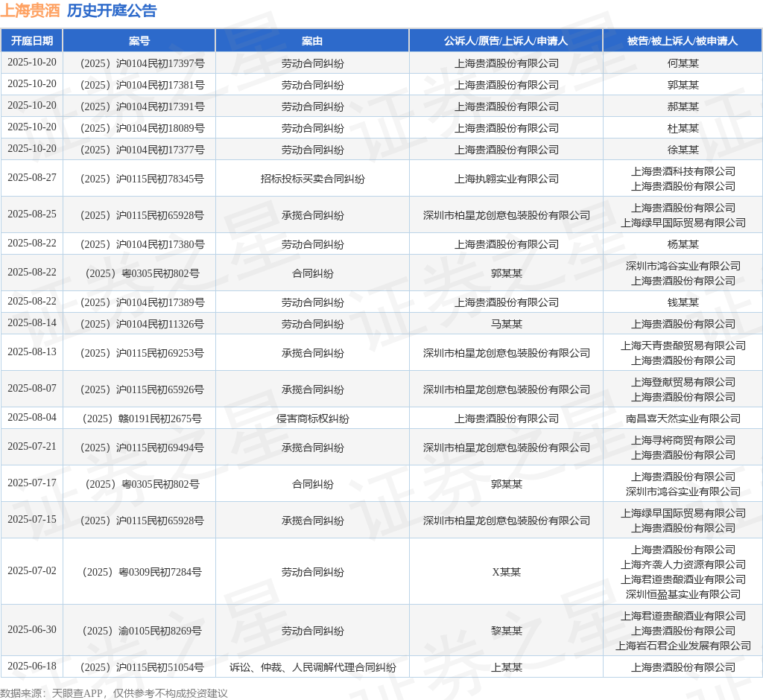This screenshot has height=700, width=763.
Task: Click defendant 何某某
Action: tap(683, 63)
